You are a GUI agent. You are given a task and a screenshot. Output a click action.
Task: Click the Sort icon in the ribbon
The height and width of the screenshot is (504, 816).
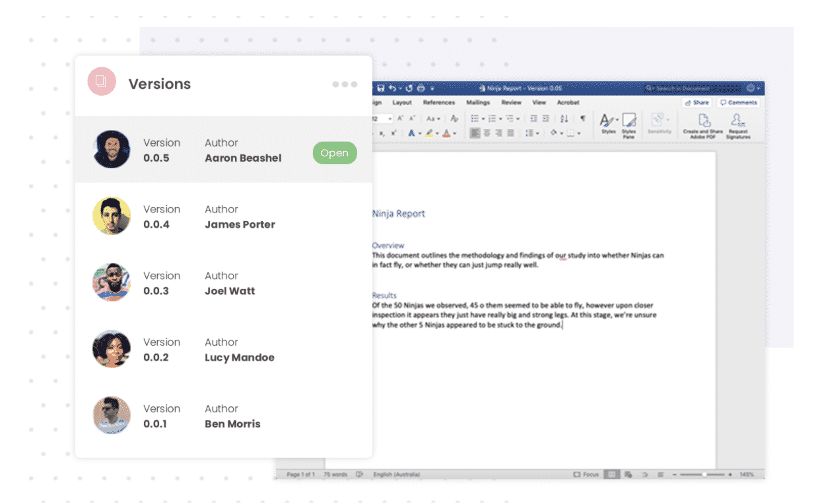click(x=564, y=120)
